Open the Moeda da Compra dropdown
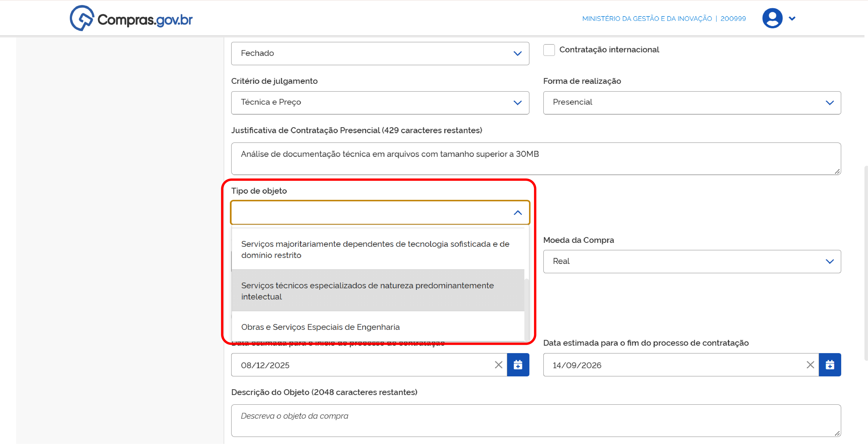This screenshot has height=444, width=868. point(692,261)
